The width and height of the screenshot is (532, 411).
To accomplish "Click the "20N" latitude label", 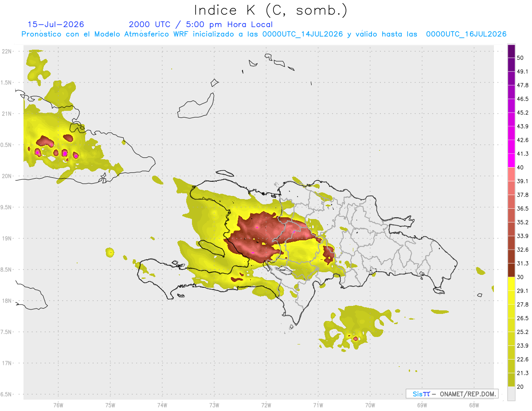I will coord(7,176).
